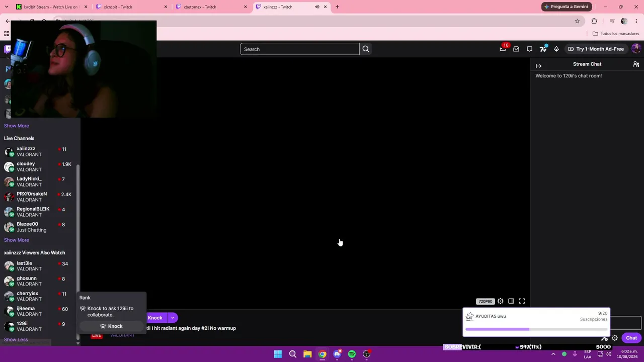This screenshot has height=362, width=644.
Task: Expand Show More under Live Channels
Action: click(x=17, y=240)
